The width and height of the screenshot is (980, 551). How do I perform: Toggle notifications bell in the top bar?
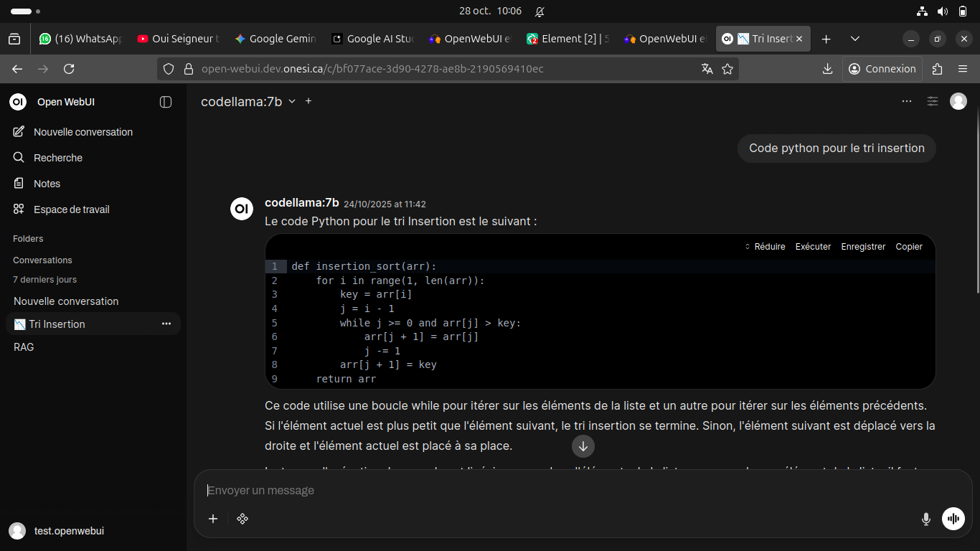pyautogui.click(x=540, y=11)
